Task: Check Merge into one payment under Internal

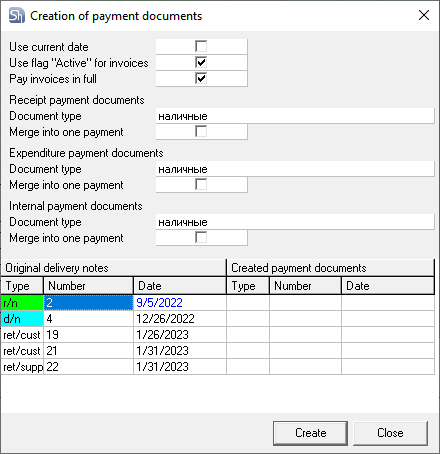Action: (201, 238)
